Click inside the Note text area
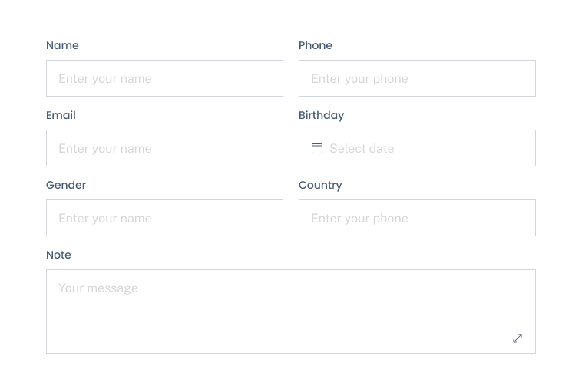582x392 pixels. 291,311
